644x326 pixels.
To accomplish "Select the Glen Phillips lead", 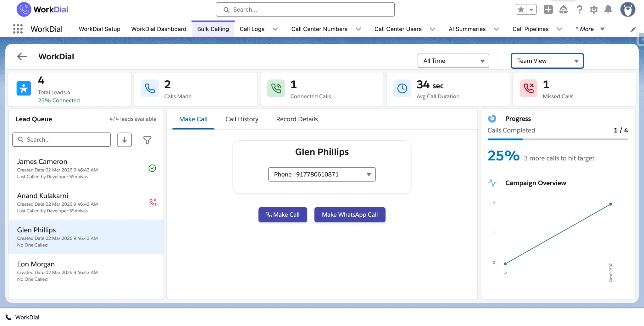I will [x=86, y=237].
